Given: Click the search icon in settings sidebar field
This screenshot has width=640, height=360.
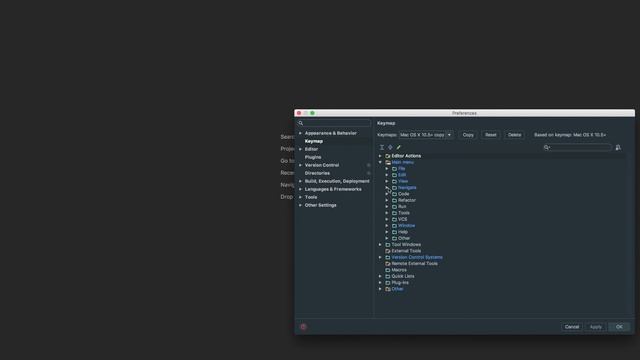Looking at the screenshot, I should pyautogui.click(x=301, y=123).
